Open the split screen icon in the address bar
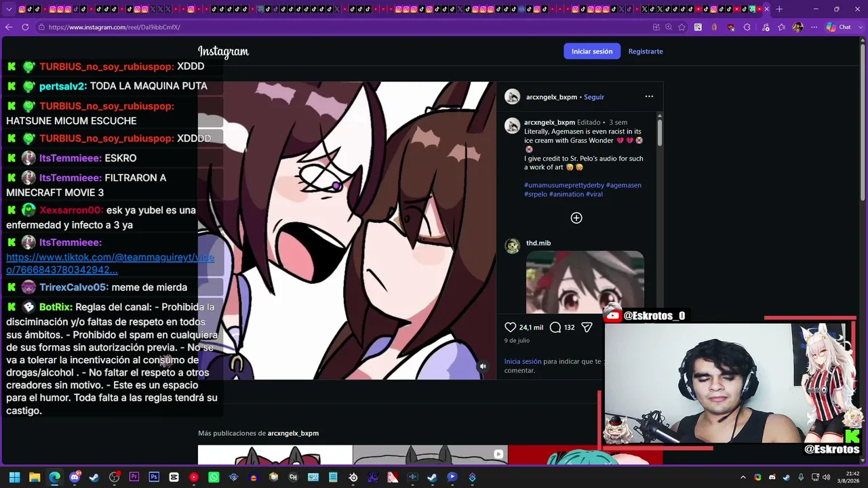The width and height of the screenshot is (868, 488). click(x=656, y=27)
